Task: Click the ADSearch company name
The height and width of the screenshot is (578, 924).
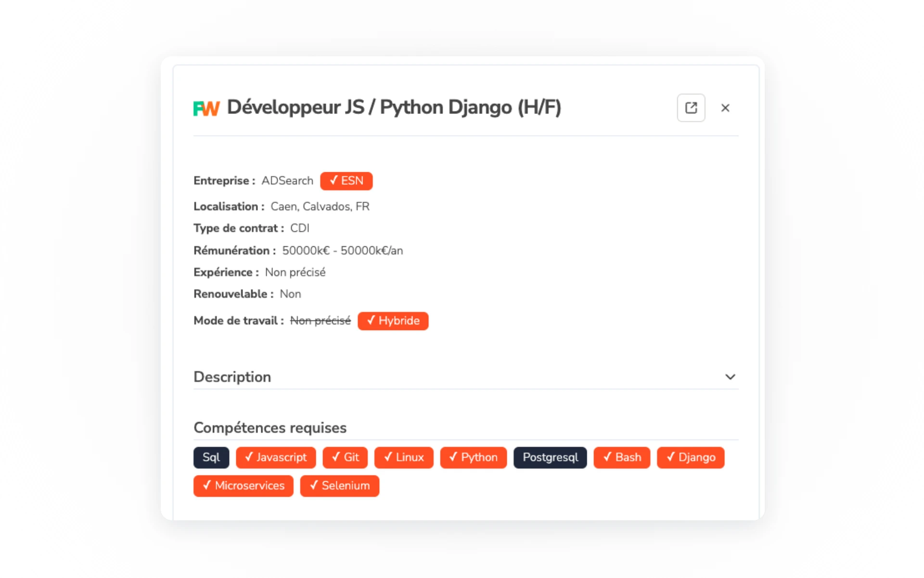Action: (287, 181)
